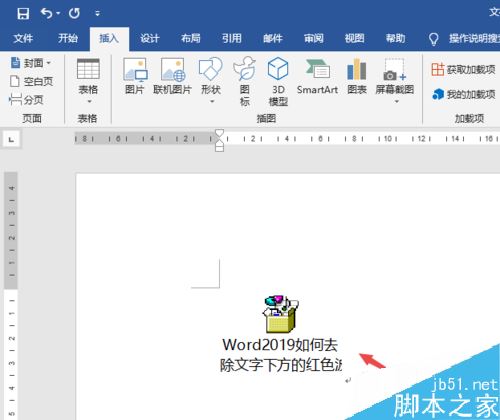The image size is (500, 420).
Task: Select the embedded package object icon in document
Action: coord(280,314)
